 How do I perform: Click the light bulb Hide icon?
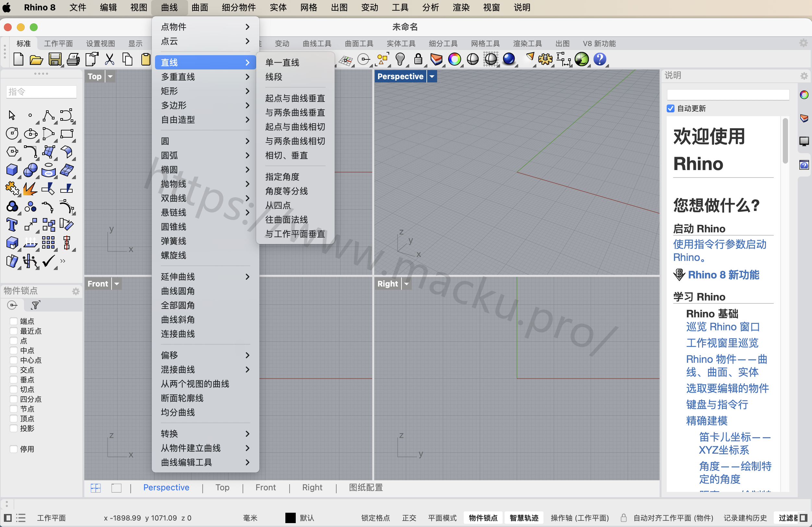400,59
